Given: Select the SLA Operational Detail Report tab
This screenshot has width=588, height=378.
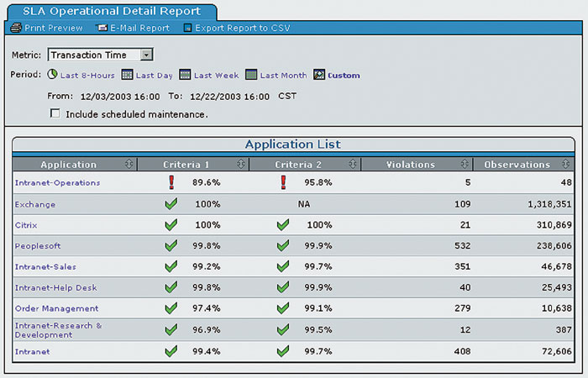Looking at the screenshot, I should pos(111,11).
